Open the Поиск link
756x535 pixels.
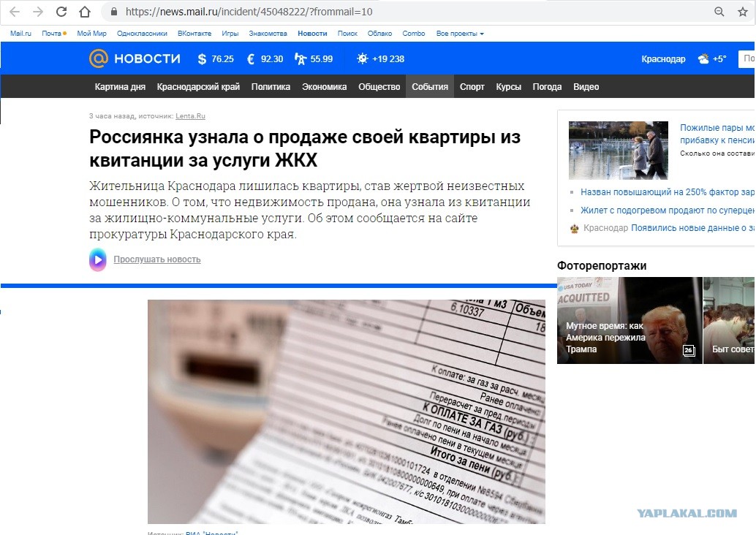pos(347,34)
